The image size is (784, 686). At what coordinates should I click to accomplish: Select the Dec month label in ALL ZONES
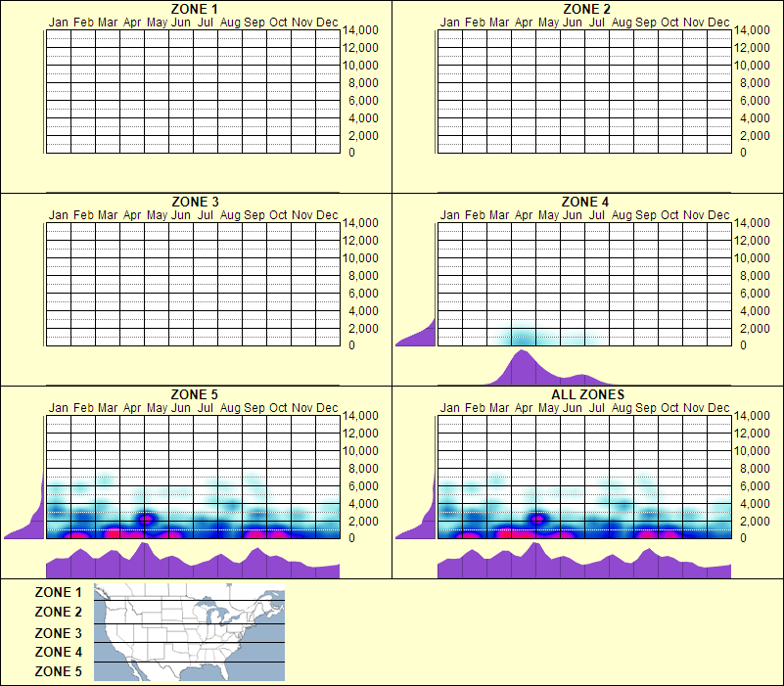tap(720, 406)
